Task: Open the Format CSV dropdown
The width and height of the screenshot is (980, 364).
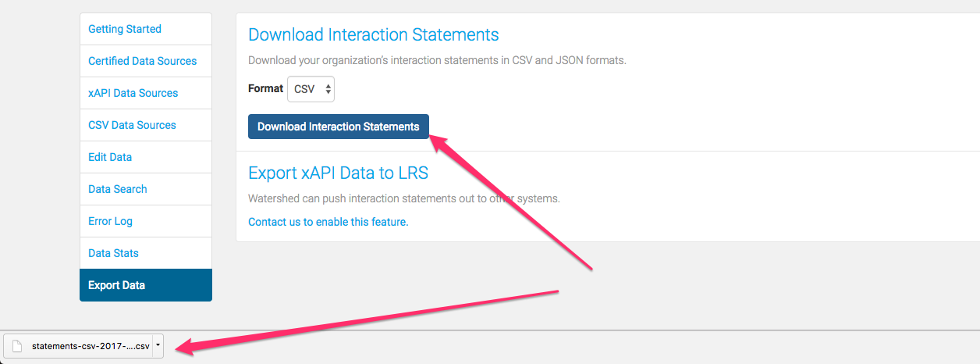Action: pyautogui.click(x=311, y=89)
